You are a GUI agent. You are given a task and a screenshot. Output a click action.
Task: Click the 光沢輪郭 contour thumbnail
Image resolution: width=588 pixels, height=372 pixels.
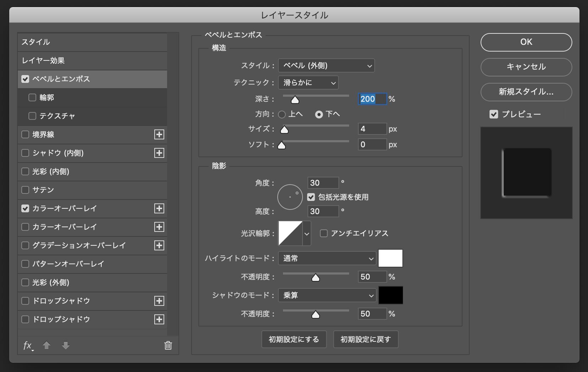tap(290, 233)
